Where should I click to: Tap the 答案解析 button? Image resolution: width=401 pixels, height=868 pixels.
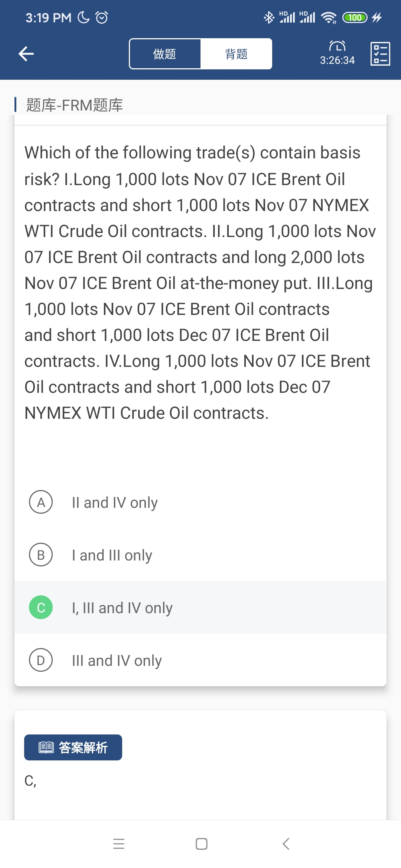pyautogui.click(x=73, y=747)
